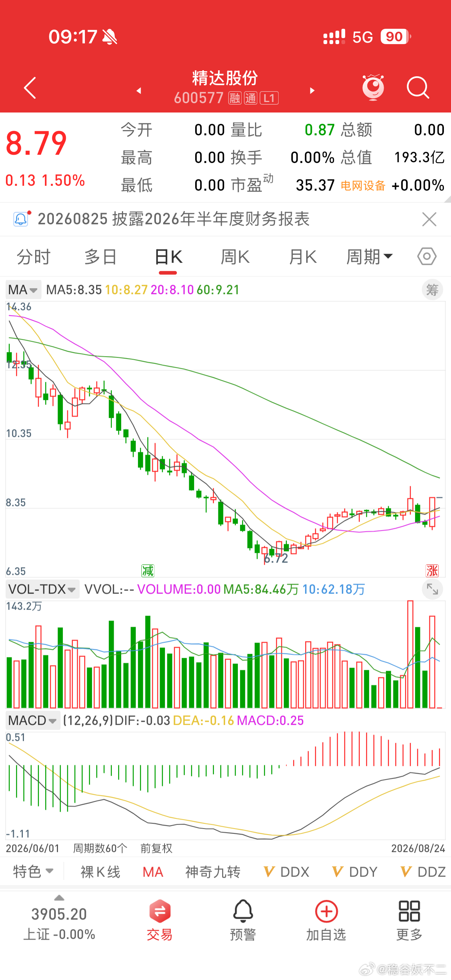The height and width of the screenshot is (980, 451).
Task: Tap the 600577 stock code
Action: [x=199, y=98]
